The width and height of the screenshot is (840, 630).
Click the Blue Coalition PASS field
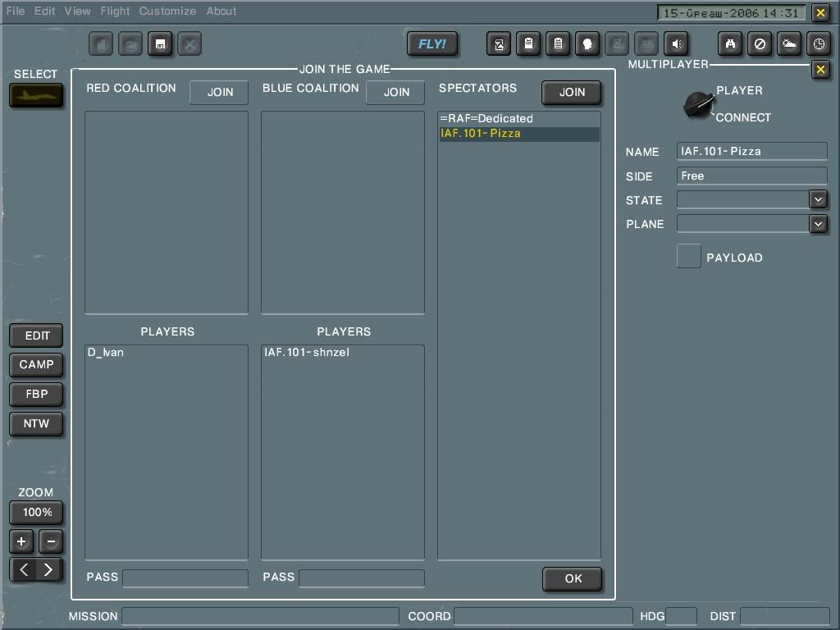[361, 577]
